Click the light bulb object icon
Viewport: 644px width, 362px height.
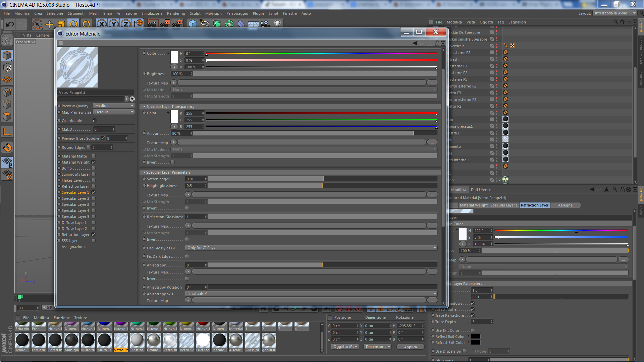277,24
